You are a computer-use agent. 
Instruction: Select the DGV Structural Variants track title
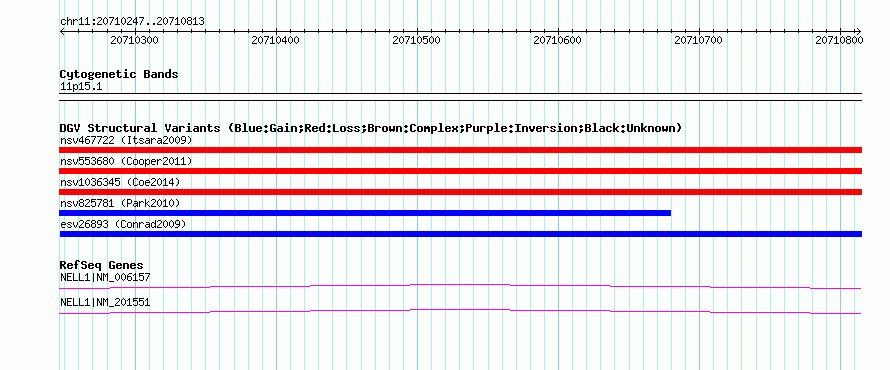(371, 128)
